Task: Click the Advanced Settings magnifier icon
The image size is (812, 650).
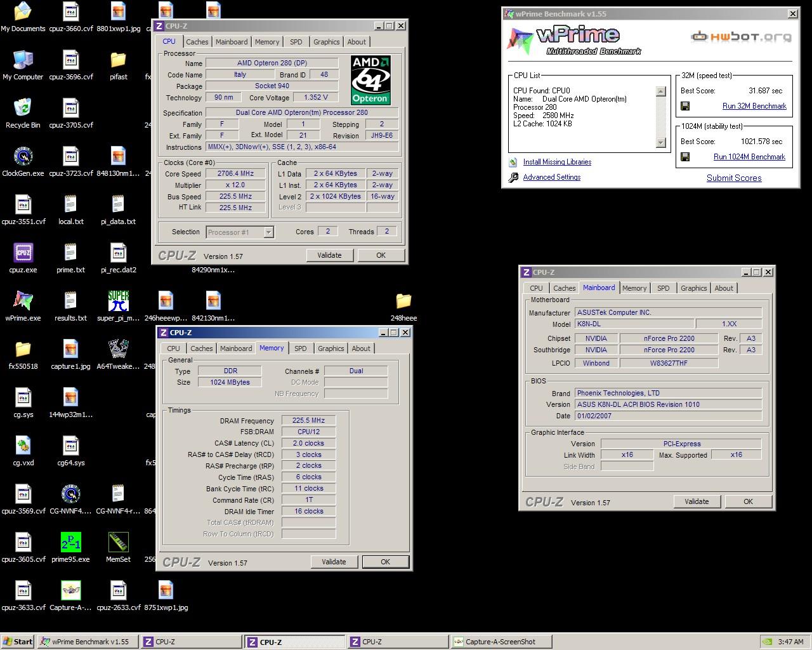Action: [513, 177]
